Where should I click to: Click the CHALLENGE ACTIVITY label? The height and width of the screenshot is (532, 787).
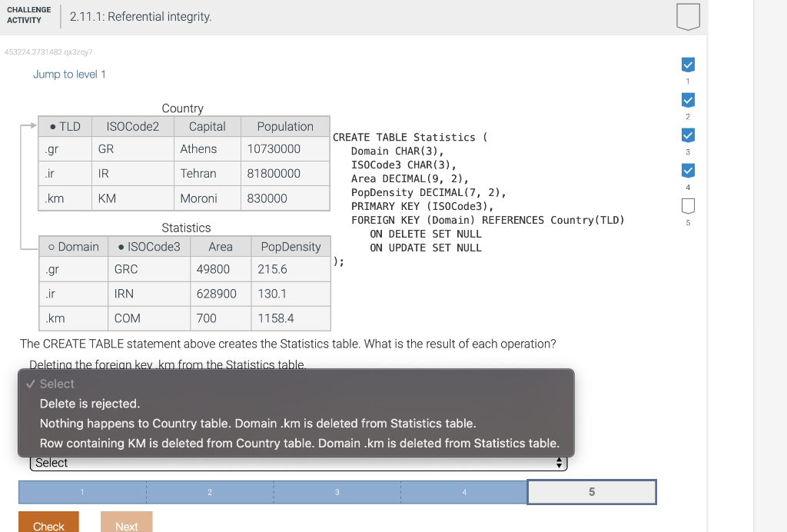(29, 15)
